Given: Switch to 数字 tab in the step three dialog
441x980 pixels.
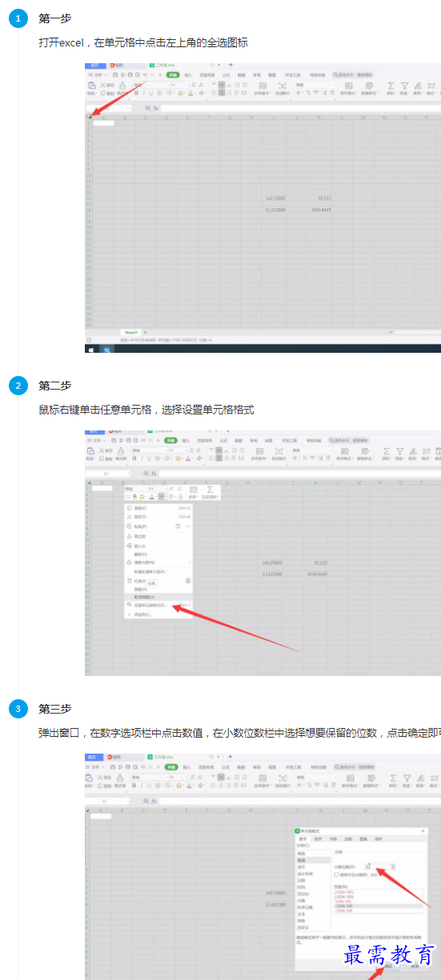Looking at the screenshot, I should click(303, 838).
